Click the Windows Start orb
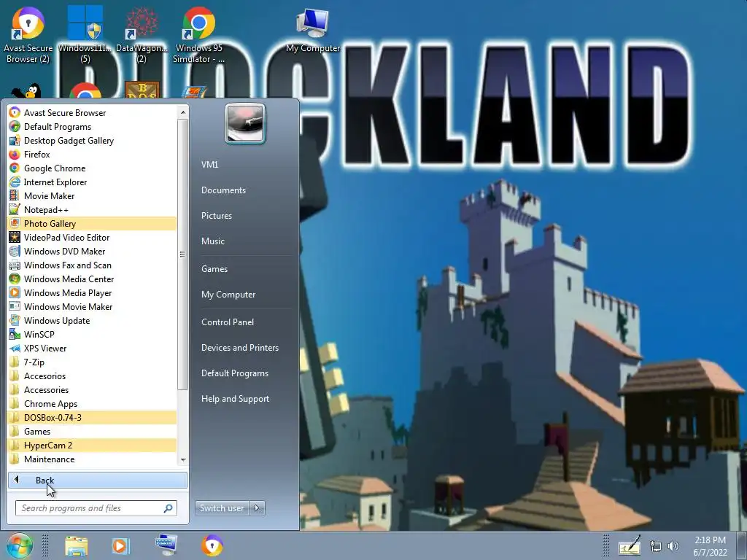The image size is (747, 560). click(x=20, y=545)
